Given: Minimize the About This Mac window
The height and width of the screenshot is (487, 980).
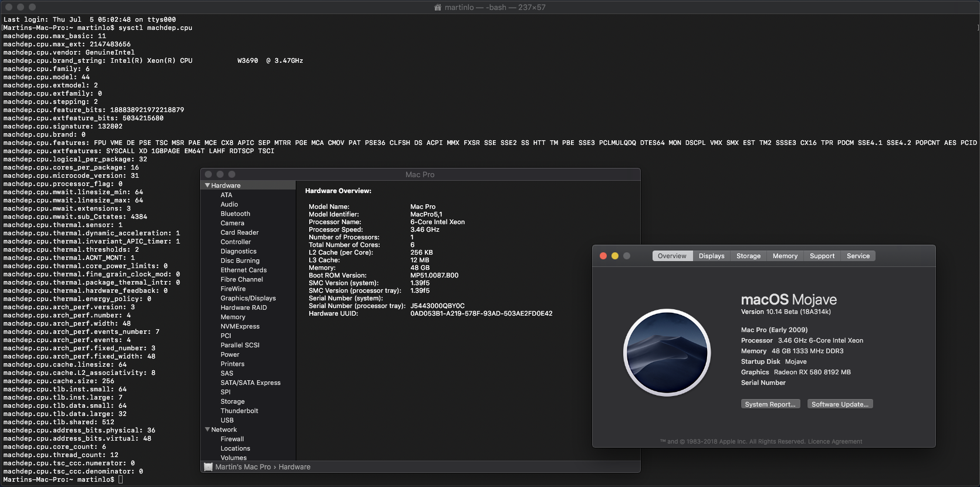Looking at the screenshot, I should pos(615,256).
